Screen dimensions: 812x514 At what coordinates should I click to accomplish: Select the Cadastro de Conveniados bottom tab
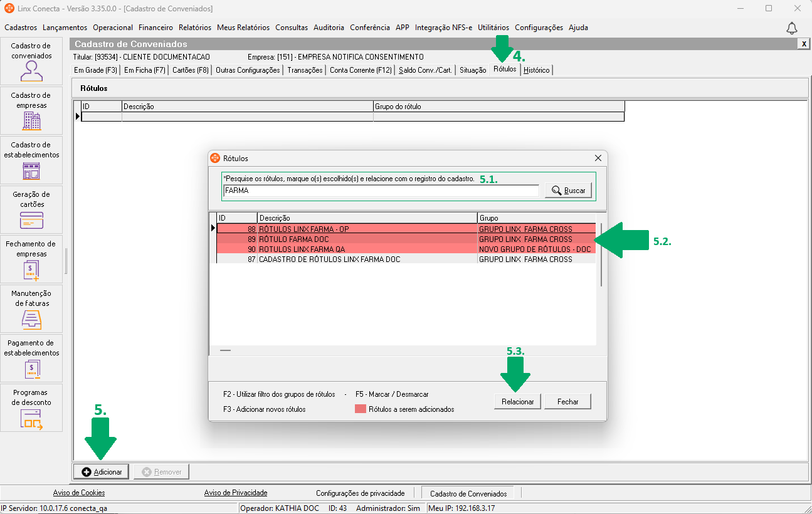coord(468,493)
